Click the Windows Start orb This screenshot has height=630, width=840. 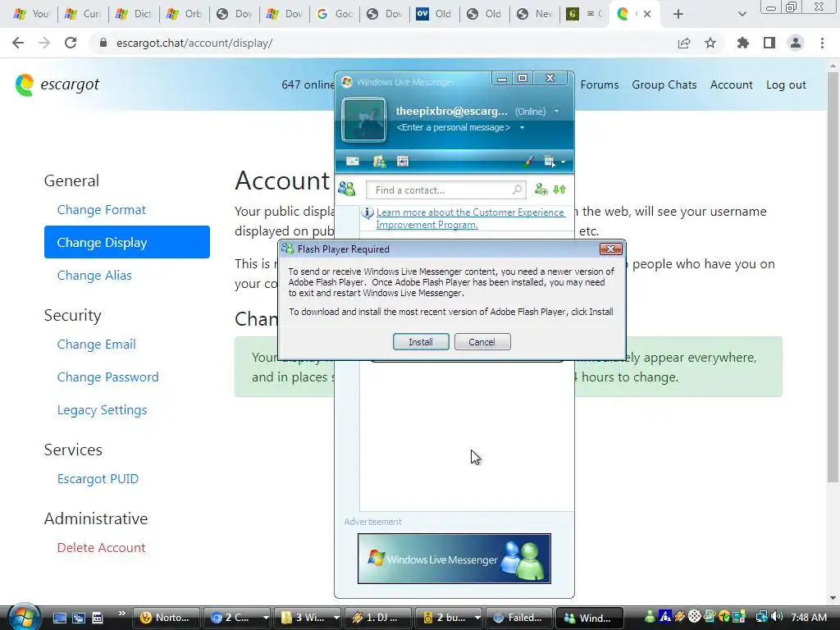tap(24, 617)
